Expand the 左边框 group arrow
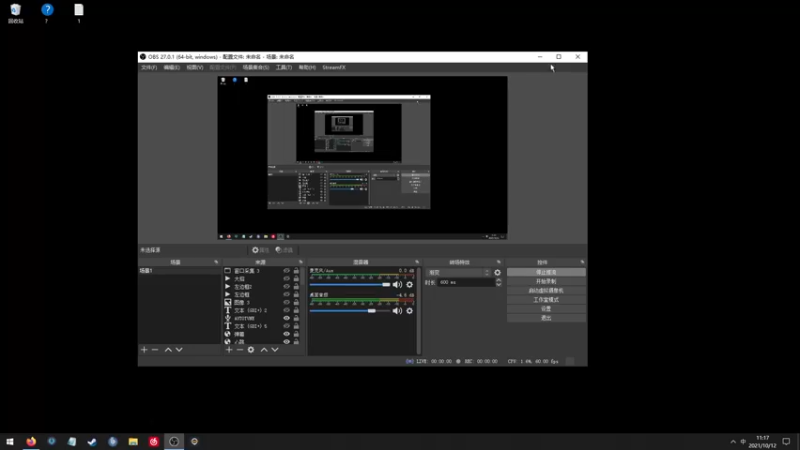The height and width of the screenshot is (450, 800). tap(228, 294)
